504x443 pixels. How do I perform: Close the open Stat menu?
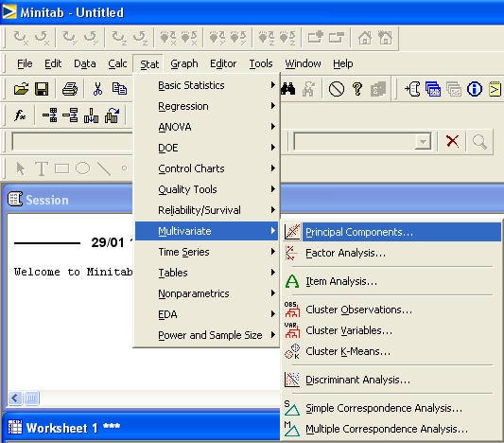point(149,64)
